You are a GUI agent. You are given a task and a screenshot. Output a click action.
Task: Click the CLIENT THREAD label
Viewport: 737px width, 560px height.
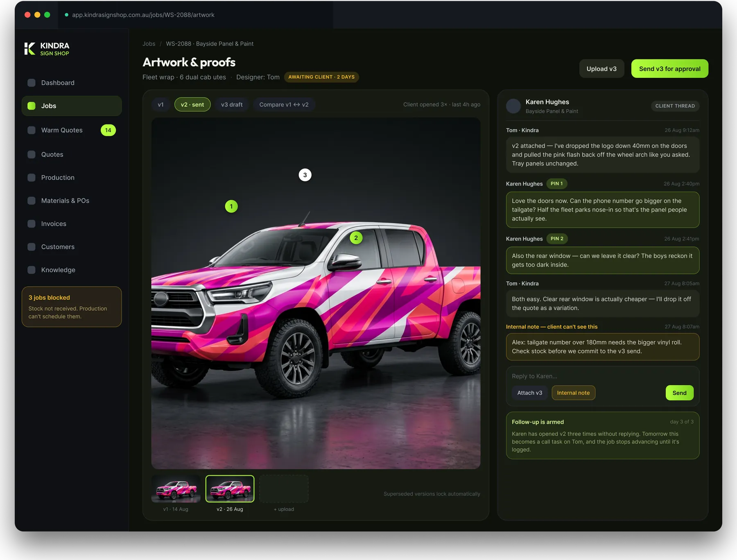click(x=675, y=106)
